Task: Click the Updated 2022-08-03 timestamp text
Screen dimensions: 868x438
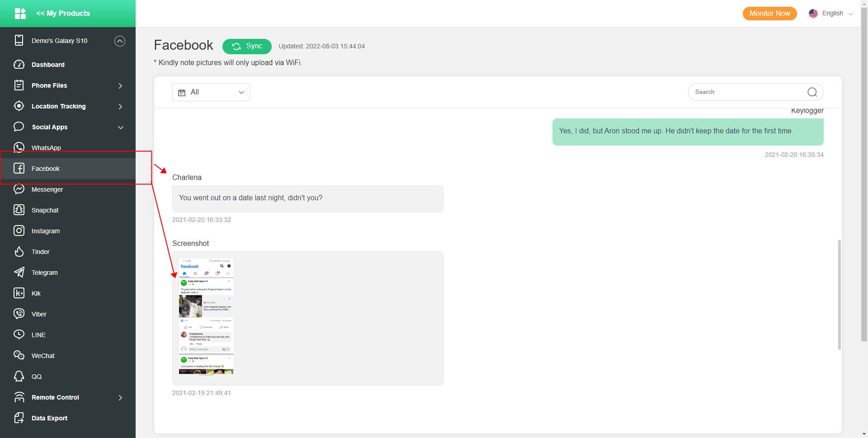Action: click(x=321, y=46)
